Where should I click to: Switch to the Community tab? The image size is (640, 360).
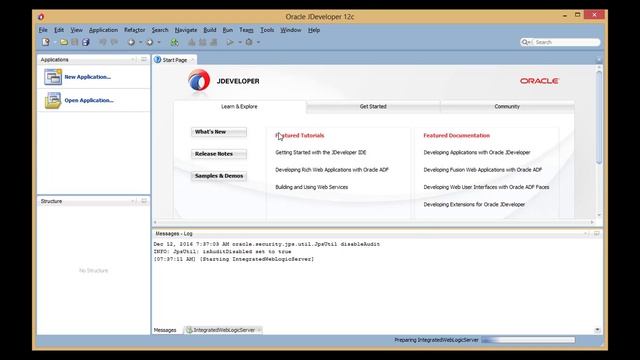[x=507, y=107]
